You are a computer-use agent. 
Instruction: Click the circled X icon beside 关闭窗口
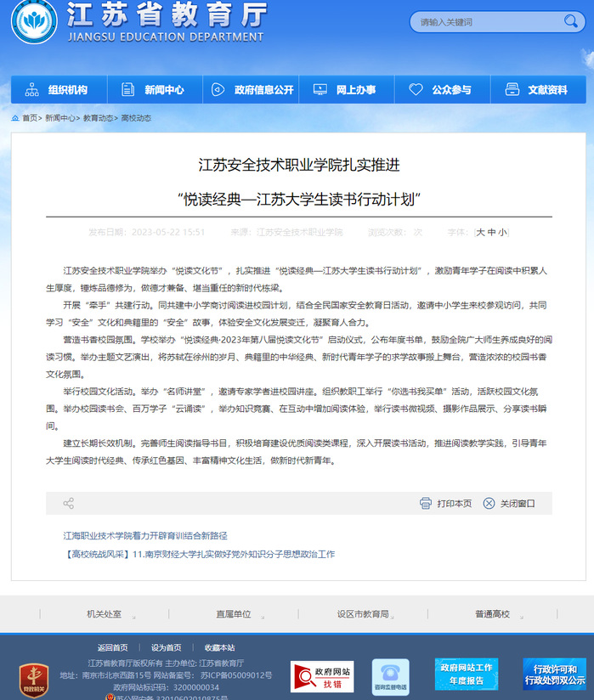(x=489, y=504)
